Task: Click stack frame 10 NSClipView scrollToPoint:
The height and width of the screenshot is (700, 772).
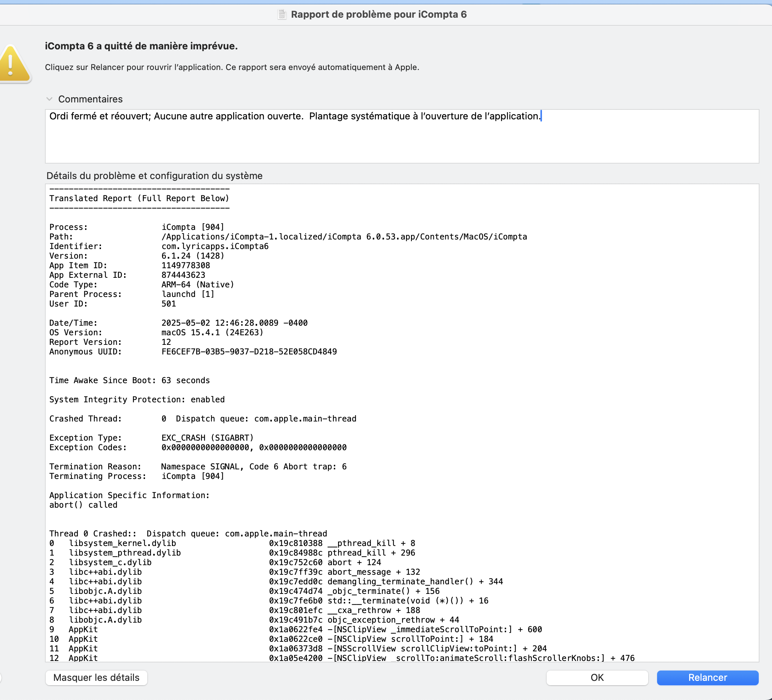Action: tap(271, 639)
